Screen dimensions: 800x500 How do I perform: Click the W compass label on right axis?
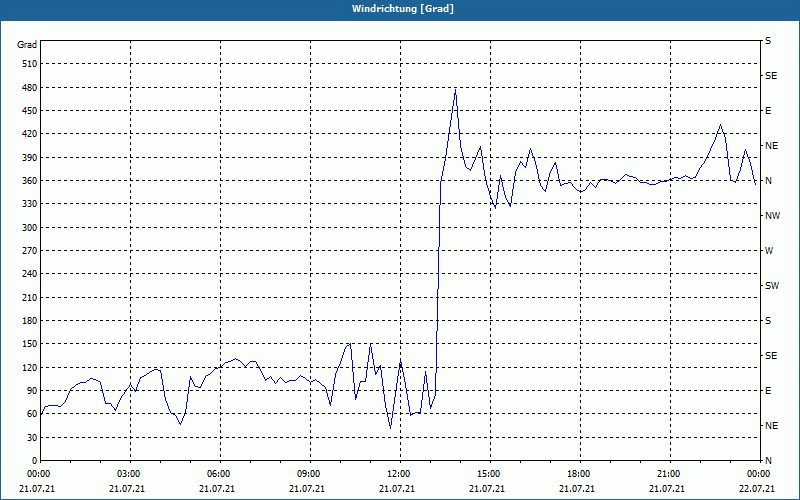tap(769, 251)
